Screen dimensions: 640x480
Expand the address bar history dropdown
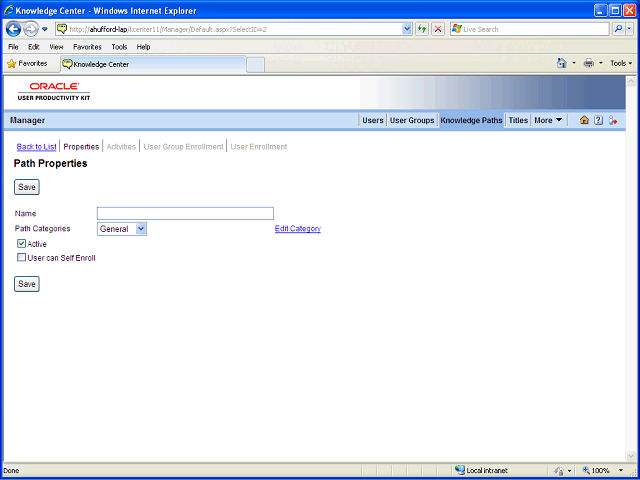(x=407, y=29)
